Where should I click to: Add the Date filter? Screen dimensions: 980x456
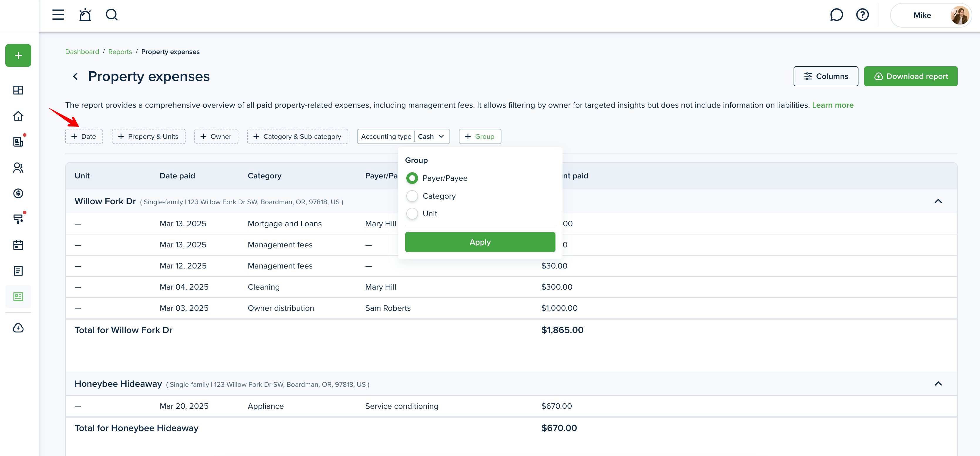84,136
